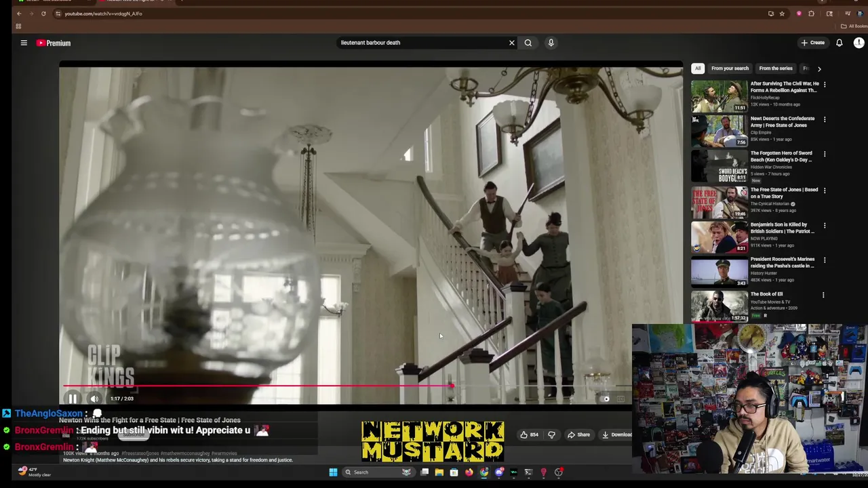Open After Surviving The Civil War thumbnail

[x=719, y=96]
